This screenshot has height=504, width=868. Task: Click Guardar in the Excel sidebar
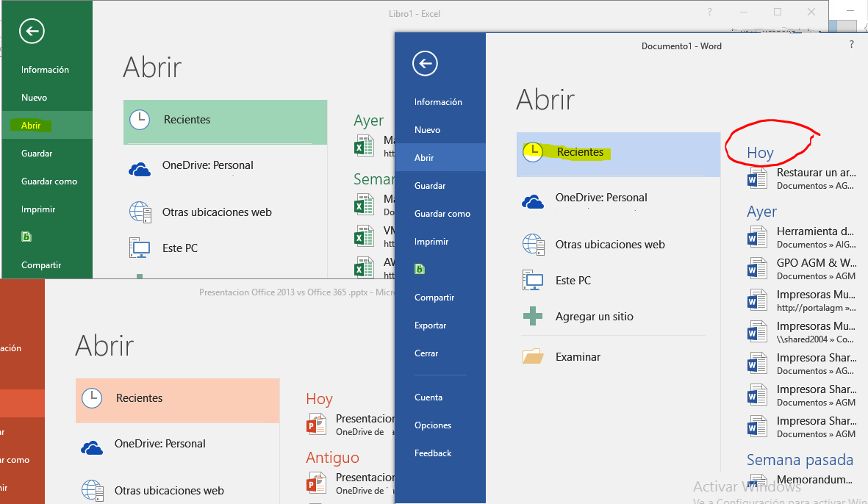37,154
